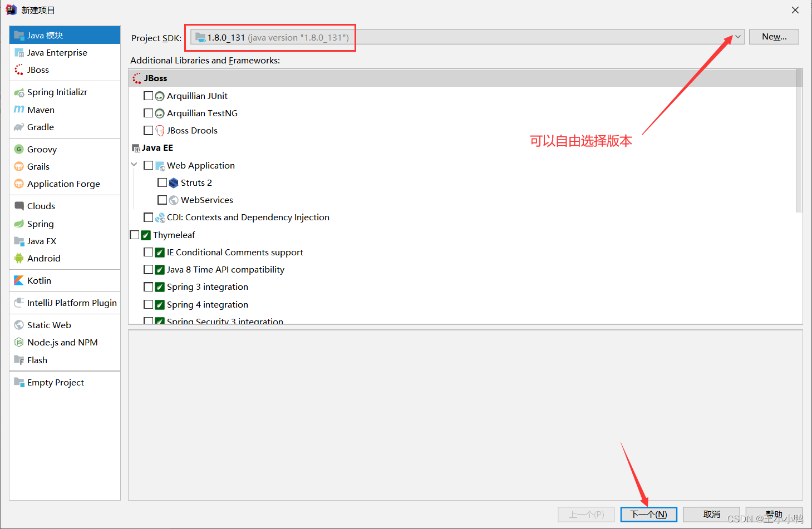Image resolution: width=812 pixels, height=529 pixels.
Task: Click the Spring Initializr icon
Action: click(19, 92)
